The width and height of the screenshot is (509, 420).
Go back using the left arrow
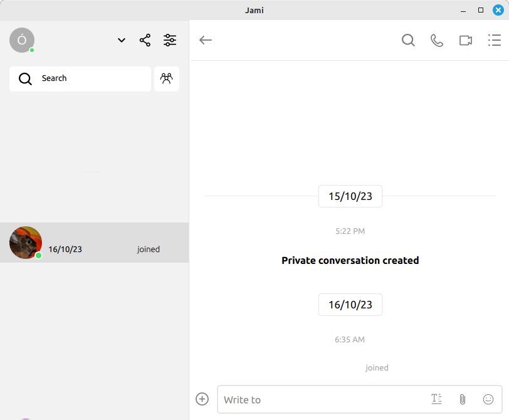(x=206, y=40)
